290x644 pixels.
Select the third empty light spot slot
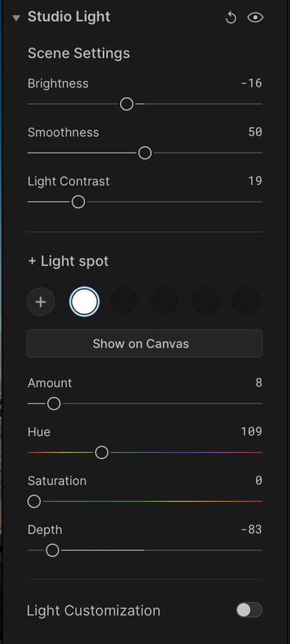(x=165, y=301)
